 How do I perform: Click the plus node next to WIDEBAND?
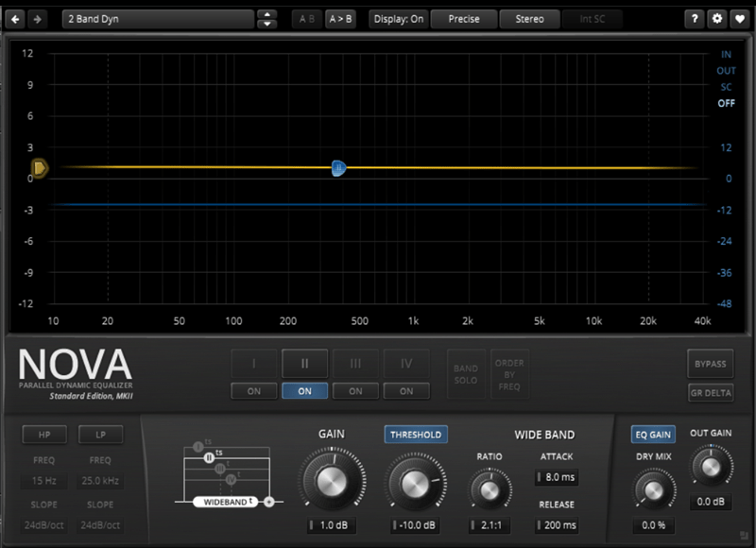tap(269, 502)
